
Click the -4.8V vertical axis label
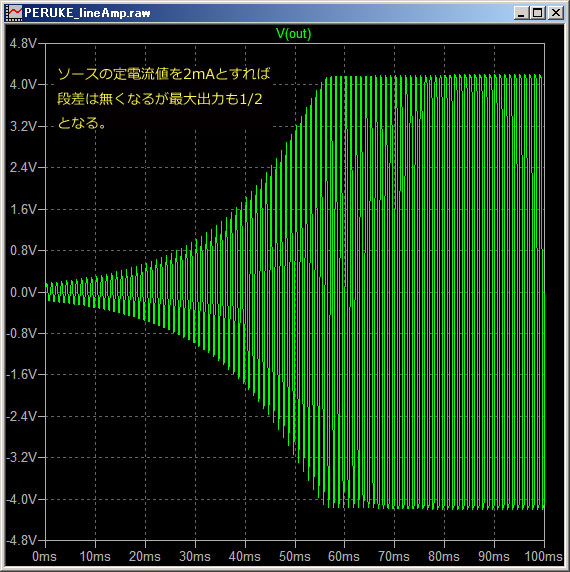click(22, 541)
